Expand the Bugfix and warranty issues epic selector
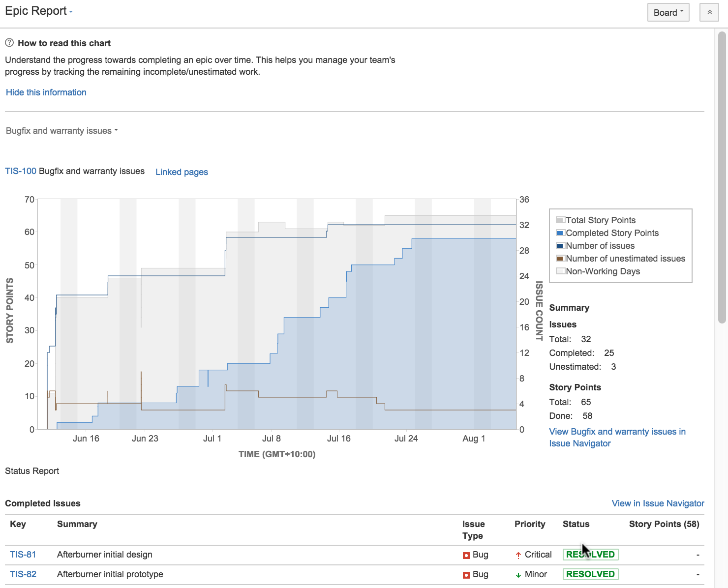This screenshot has width=728, height=588. point(62,131)
